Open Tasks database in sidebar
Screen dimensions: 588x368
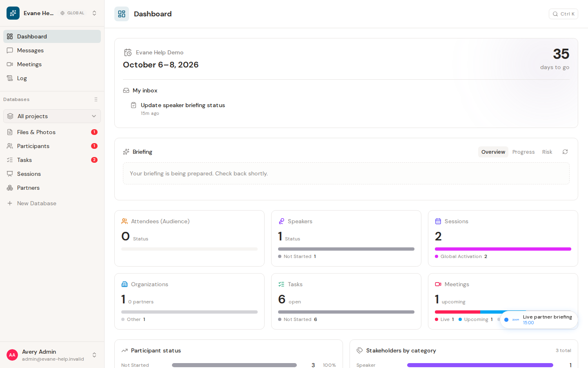coord(52,160)
